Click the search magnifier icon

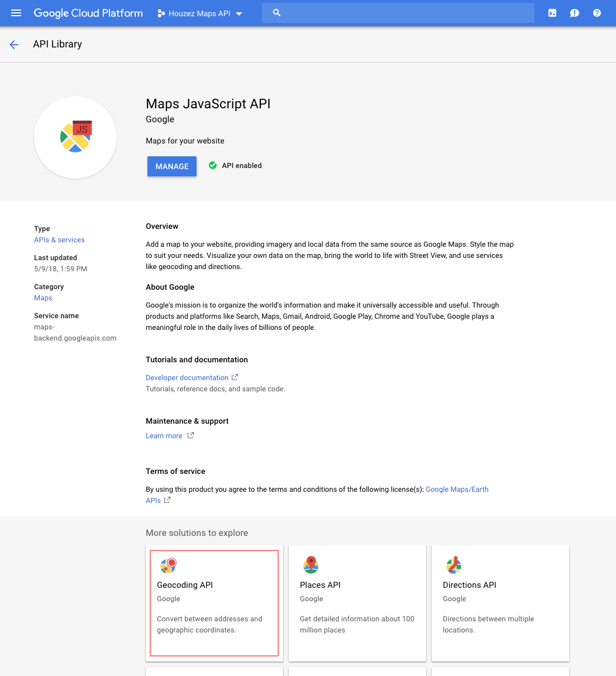click(x=277, y=13)
